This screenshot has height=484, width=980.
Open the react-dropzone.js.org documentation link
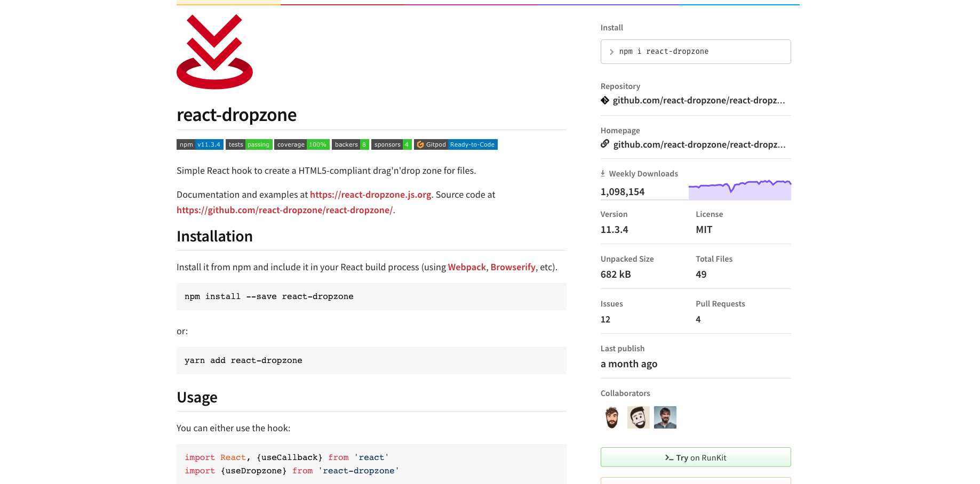tap(370, 195)
